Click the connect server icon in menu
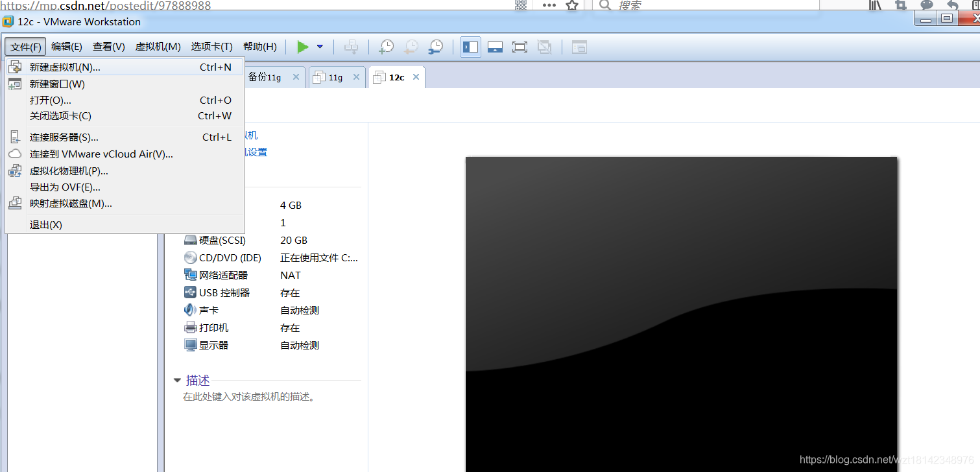Image resolution: width=980 pixels, height=472 pixels. coord(15,137)
